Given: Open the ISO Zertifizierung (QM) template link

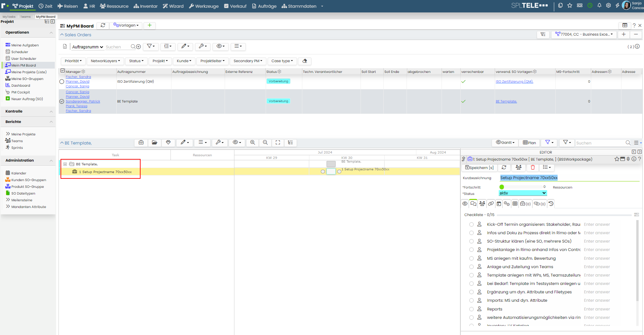Looking at the screenshot, I should (x=514, y=82).
